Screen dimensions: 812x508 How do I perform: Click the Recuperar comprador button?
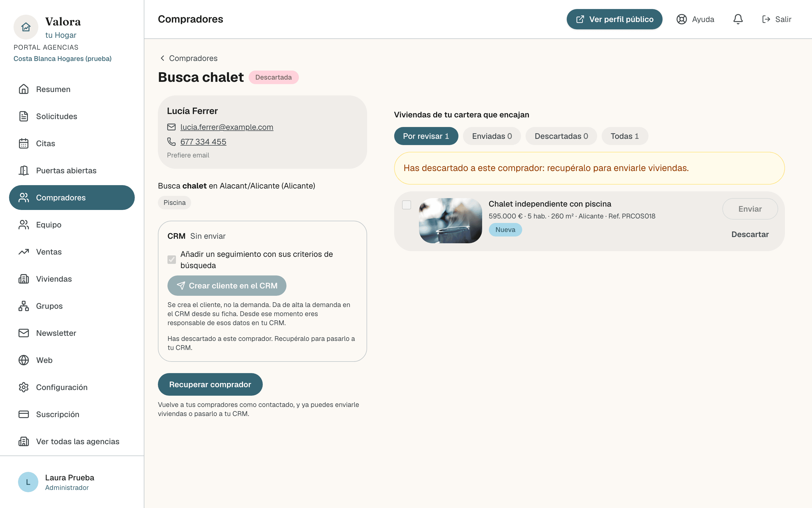point(210,384)
